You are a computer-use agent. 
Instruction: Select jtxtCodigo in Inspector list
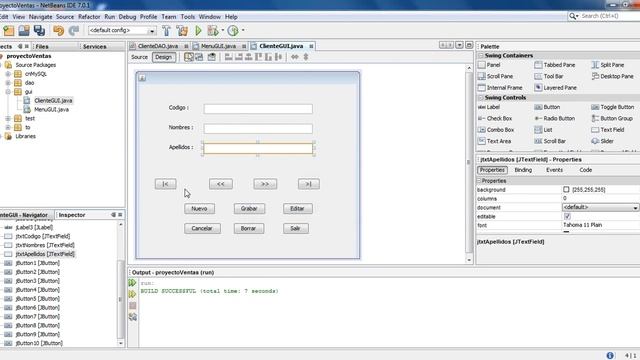[x=42, y=236]
